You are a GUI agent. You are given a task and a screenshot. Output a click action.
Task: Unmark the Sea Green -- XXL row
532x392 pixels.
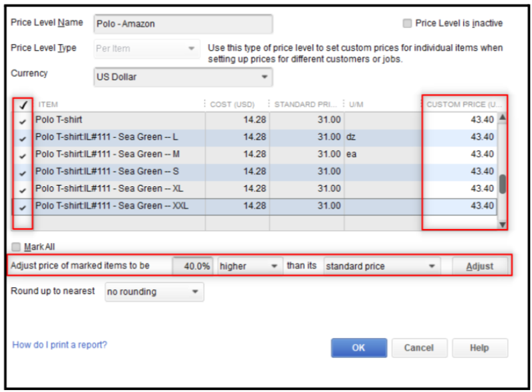[23, 208]
